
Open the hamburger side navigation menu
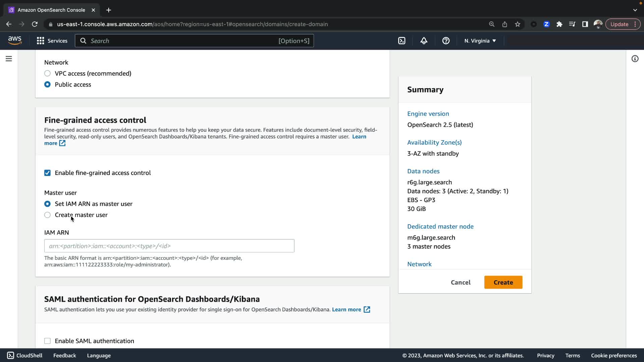coord(9,59)
